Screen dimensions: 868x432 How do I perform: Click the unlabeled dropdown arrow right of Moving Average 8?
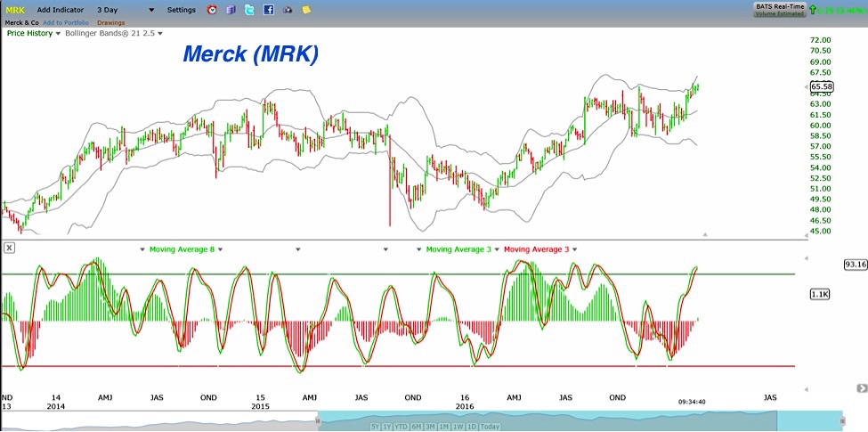298,249
